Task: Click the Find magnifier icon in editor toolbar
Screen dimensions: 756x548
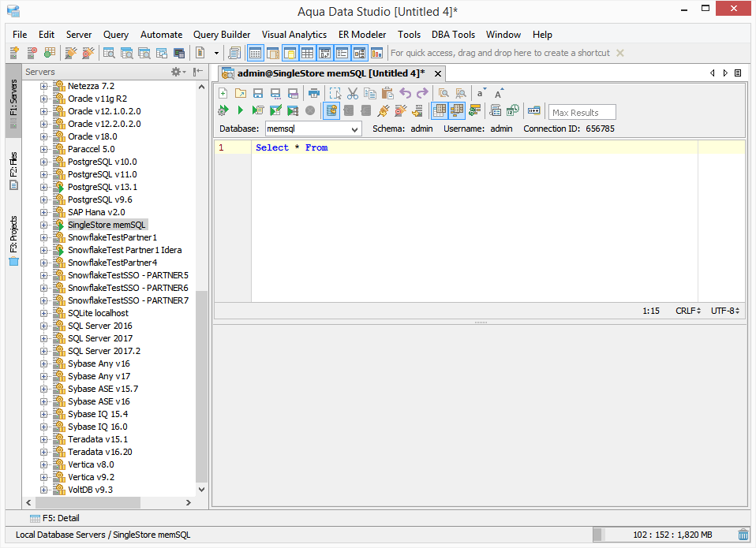Action: pyautogui.click(x=443, y=93)
